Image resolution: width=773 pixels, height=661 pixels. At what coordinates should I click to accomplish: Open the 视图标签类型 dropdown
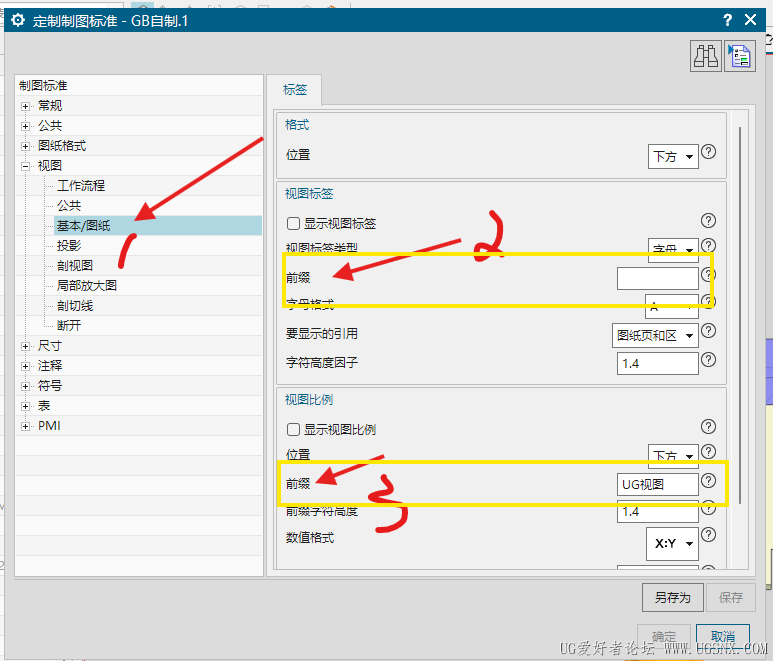(673, 248)
